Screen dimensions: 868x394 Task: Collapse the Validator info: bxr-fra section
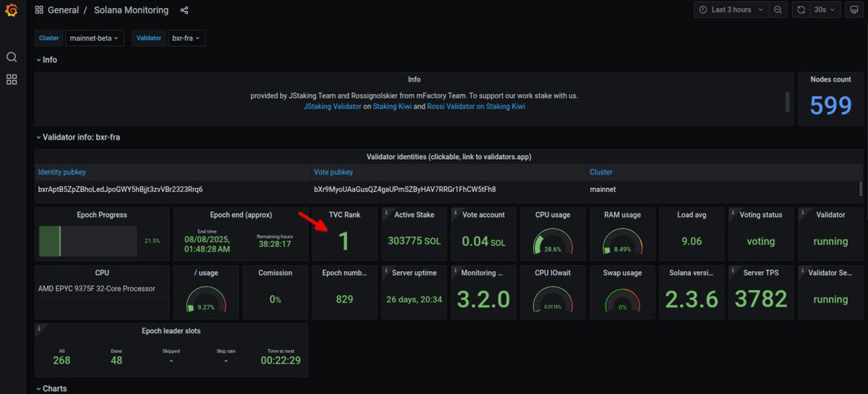(78, 137)
